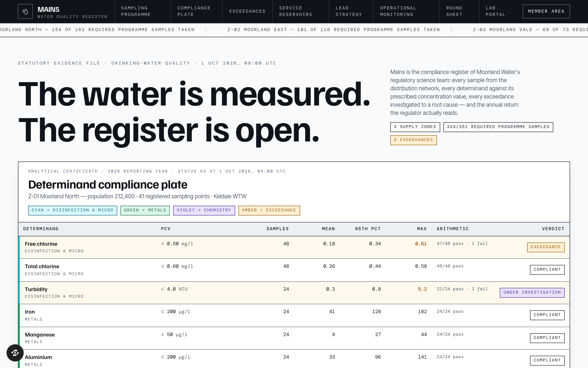
Task: Click the Mean column header
Action: [328, 229]
